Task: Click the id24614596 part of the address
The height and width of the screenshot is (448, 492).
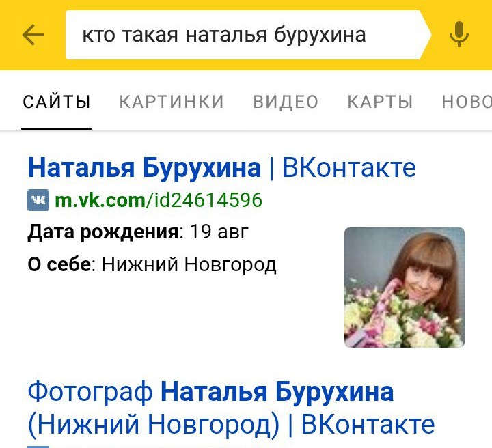Action: (x=204, y=200)
